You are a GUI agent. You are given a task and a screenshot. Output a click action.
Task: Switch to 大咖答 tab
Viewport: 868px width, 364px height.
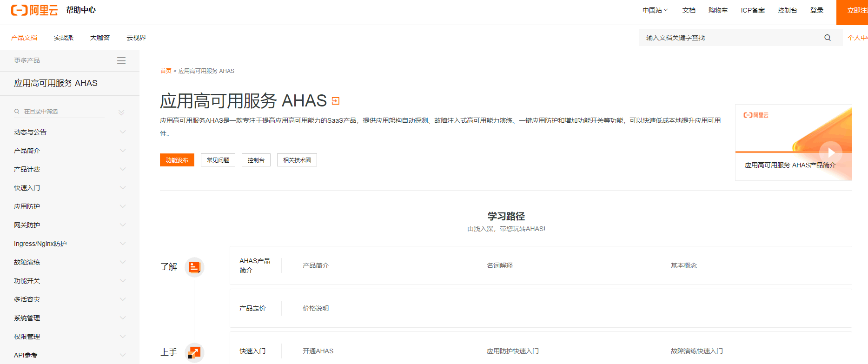point(100,38)
